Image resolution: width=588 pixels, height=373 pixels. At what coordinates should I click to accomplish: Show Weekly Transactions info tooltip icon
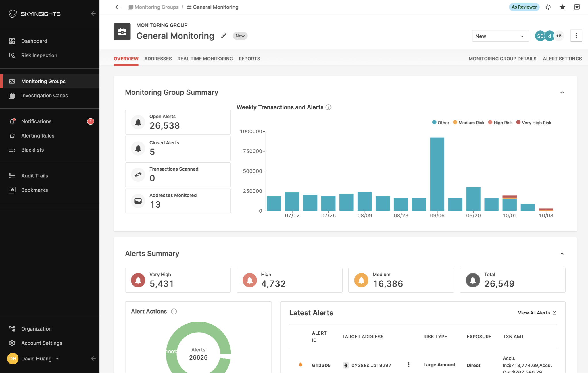point(328,107)
